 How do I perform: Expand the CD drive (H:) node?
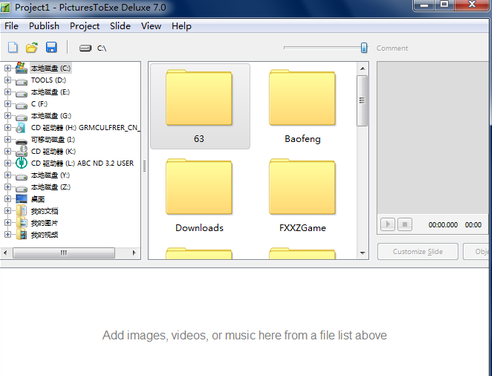(x=7, y=128)
